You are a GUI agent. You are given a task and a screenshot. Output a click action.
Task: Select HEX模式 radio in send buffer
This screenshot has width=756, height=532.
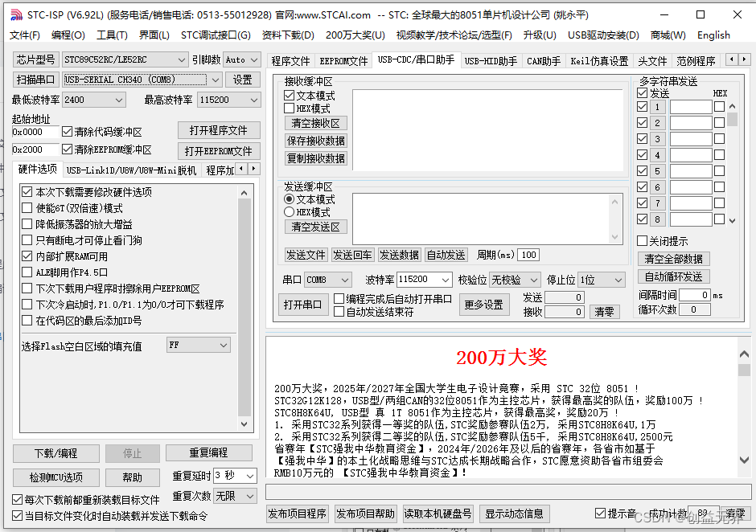coord(290,212)
